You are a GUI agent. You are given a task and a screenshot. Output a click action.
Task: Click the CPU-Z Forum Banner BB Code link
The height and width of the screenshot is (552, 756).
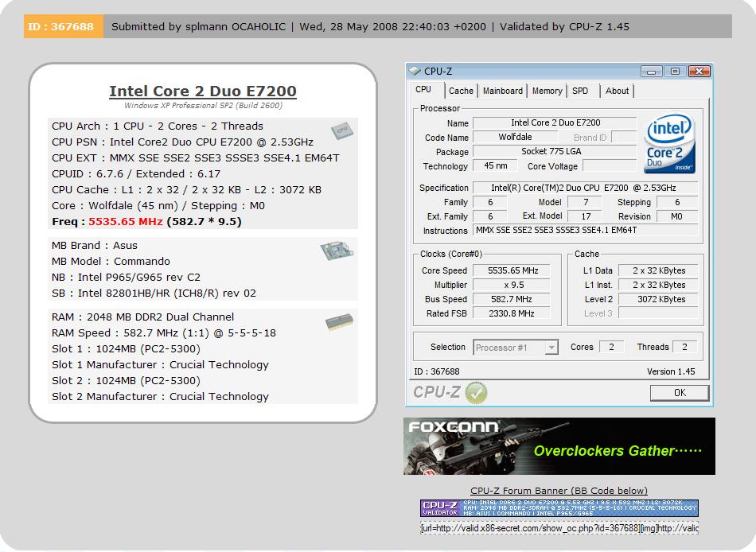coord(559,491)
